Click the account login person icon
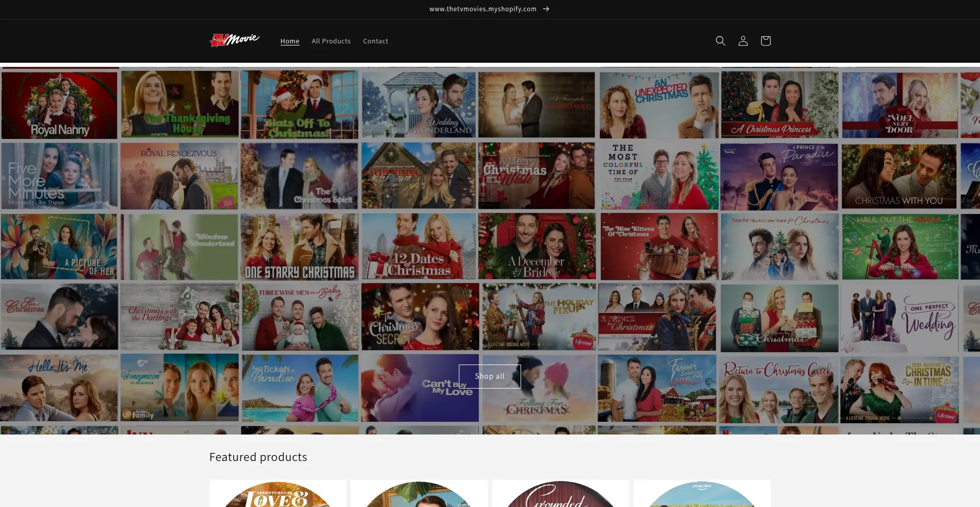Image resolution: width=980 pixels, height=507 pixels. click(x=743, y=41)
